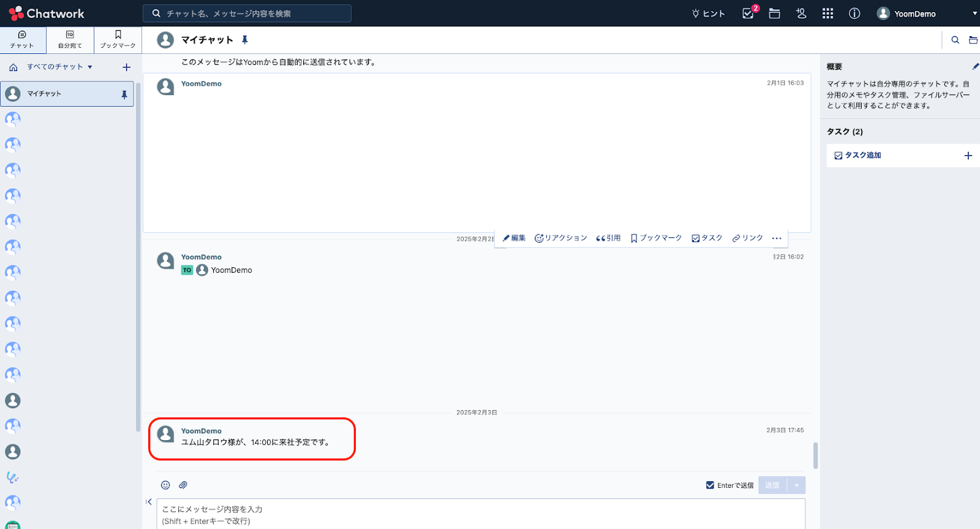The image size is (980, 529).
Task: Click the YoomDemo profile avatar in top bar
Action: coord(883,13)
